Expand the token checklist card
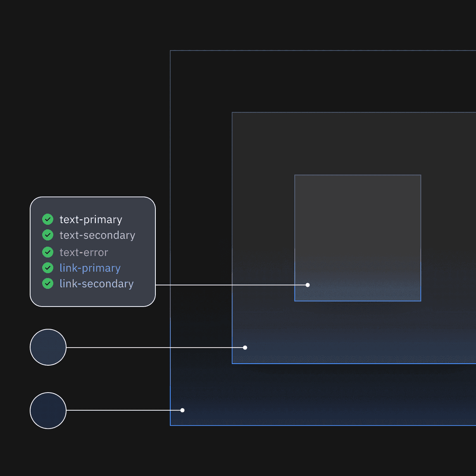The image size is (476, 476). click(93, 251)
